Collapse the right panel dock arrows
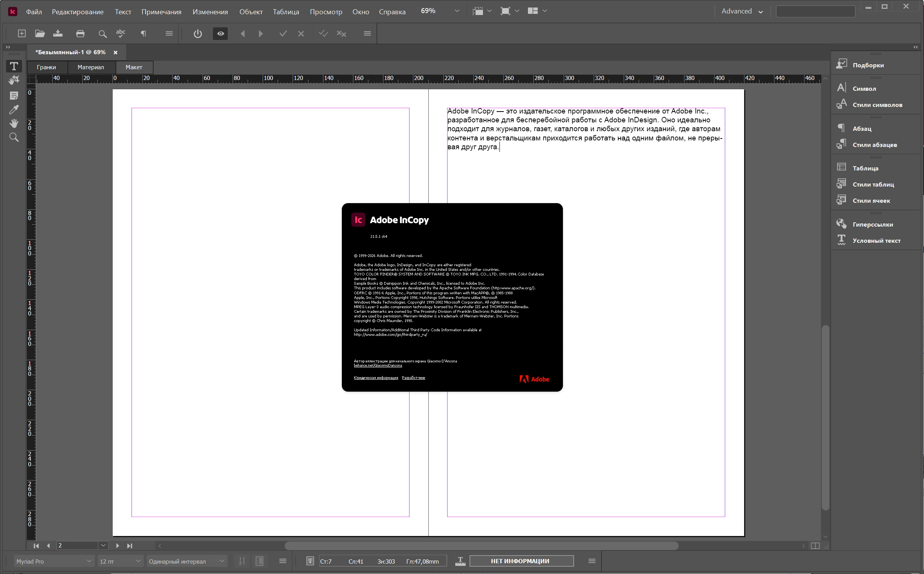The image size is (924, 574). [916, 47]
